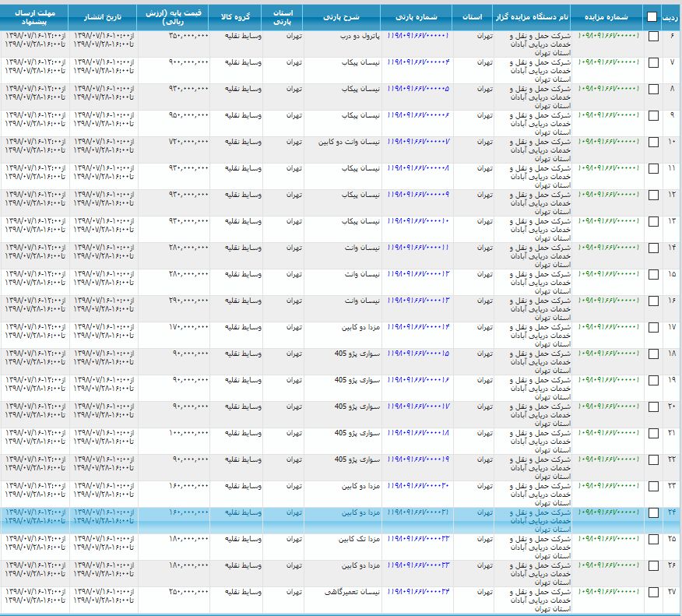The width and height of the screenshot is (682, 616).
Task: Select the 720,000,000 price cell in row 10
Action: pos(188,142)
